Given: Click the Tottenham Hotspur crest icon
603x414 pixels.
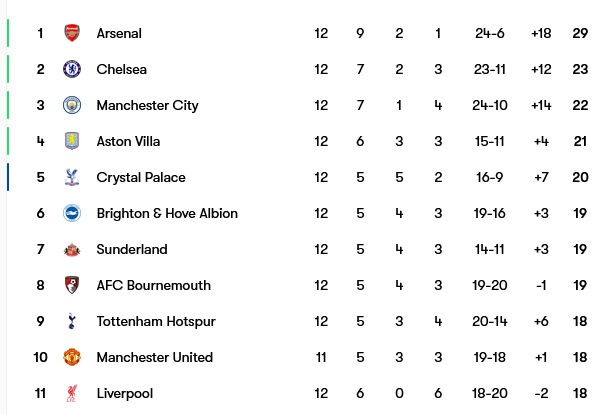Looking at the screenshot, I should 71,321.
